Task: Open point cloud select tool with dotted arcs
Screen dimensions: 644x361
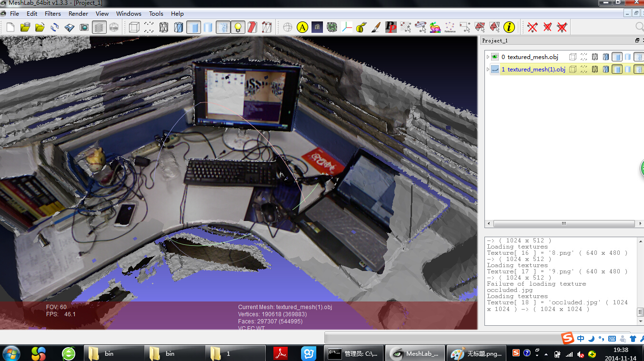Action: tap(406, 27)
